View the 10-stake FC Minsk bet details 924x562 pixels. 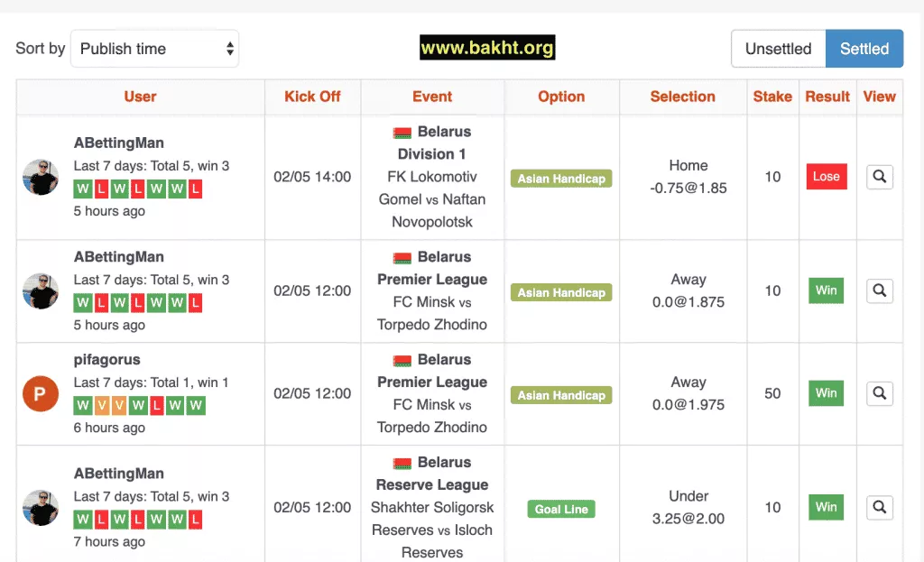point(879,290)
